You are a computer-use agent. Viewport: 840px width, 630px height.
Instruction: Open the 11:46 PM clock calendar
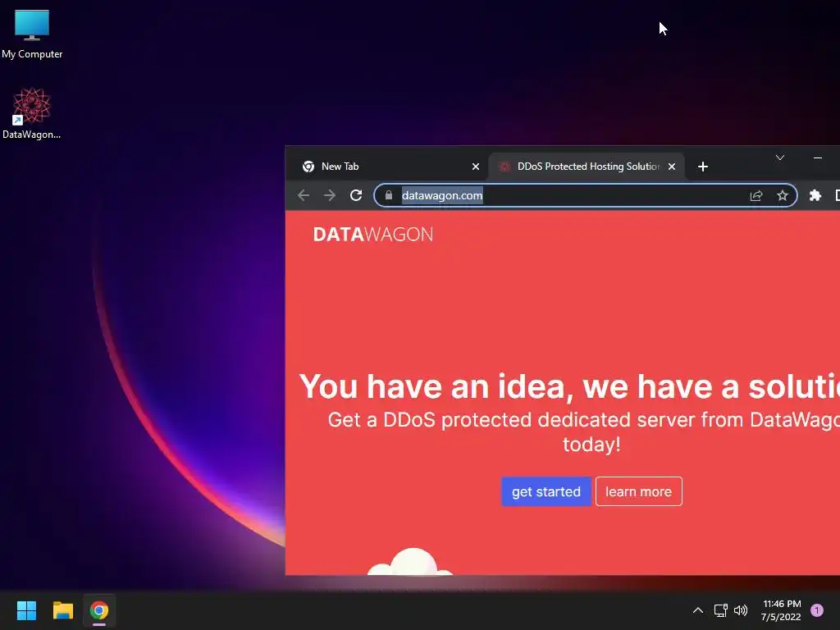781,610
